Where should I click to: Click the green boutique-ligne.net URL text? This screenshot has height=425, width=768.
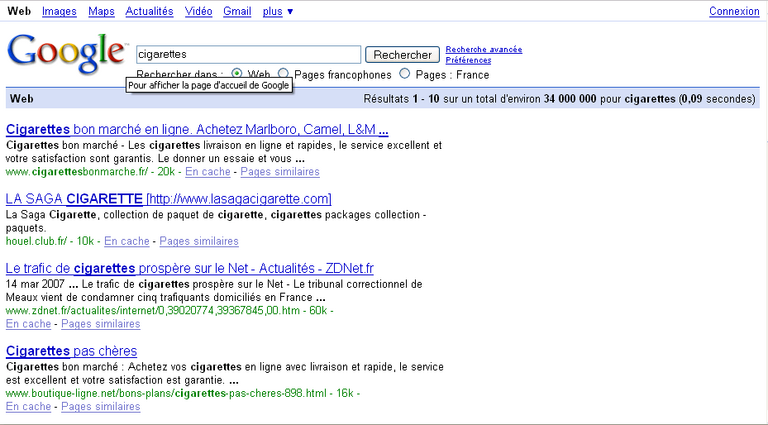coord(166,394)
